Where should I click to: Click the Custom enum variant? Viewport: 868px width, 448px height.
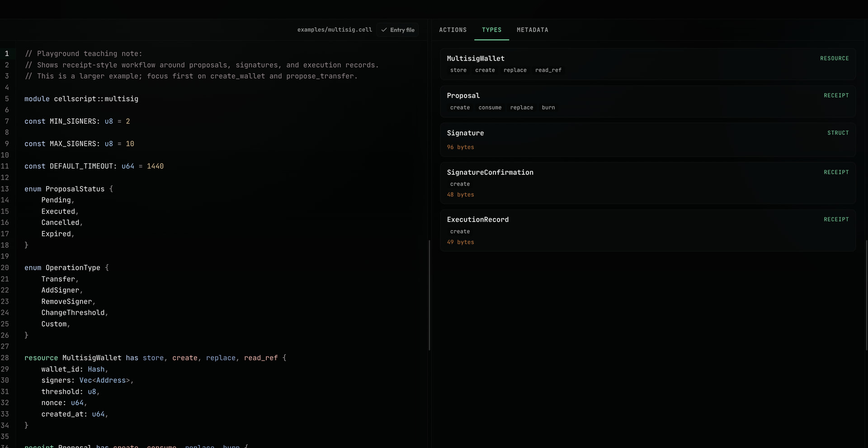(54, 324)
